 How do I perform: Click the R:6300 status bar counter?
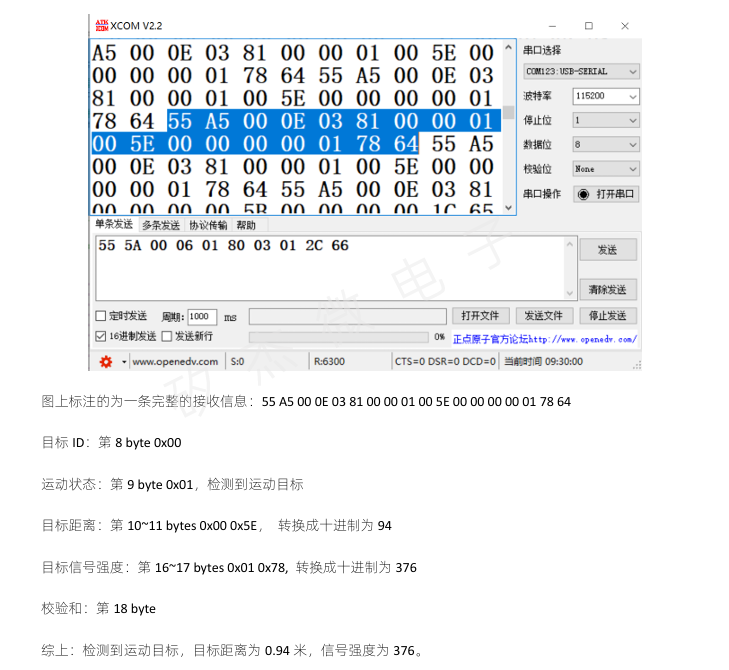[330, 362]
